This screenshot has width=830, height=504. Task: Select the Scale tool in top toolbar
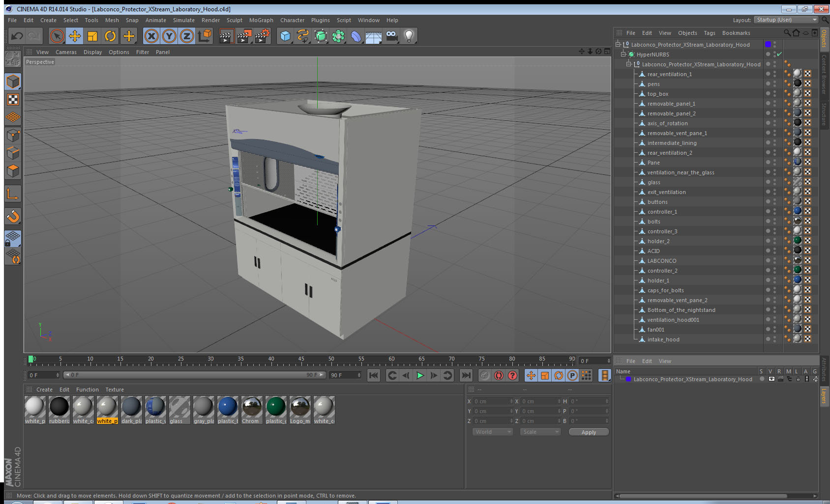click(92, 36)
